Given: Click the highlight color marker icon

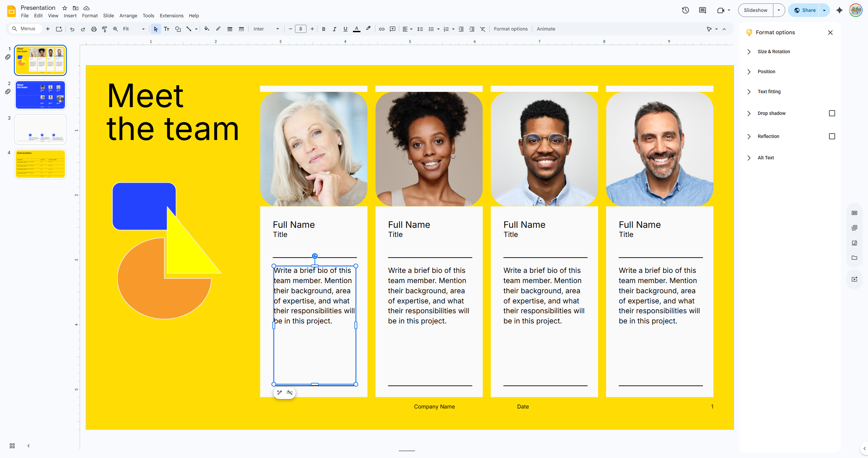Looking at the screenshot, I should 368,29.
